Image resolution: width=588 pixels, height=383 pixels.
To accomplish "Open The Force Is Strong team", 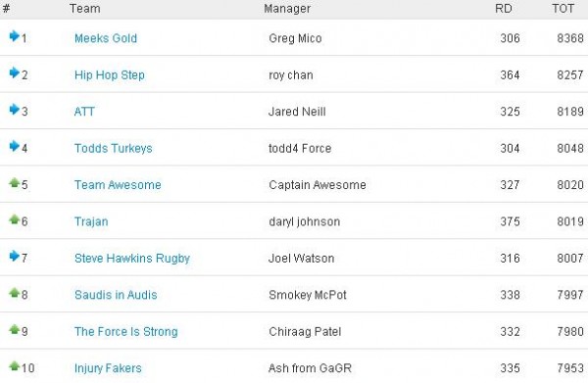I will coord(126,332).
